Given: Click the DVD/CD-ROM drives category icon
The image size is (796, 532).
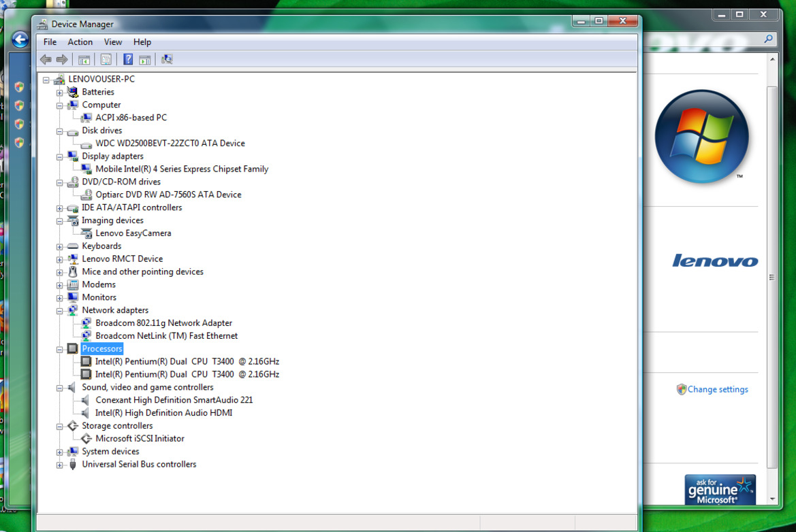Looking at the screenshot, I should [73, 182].
